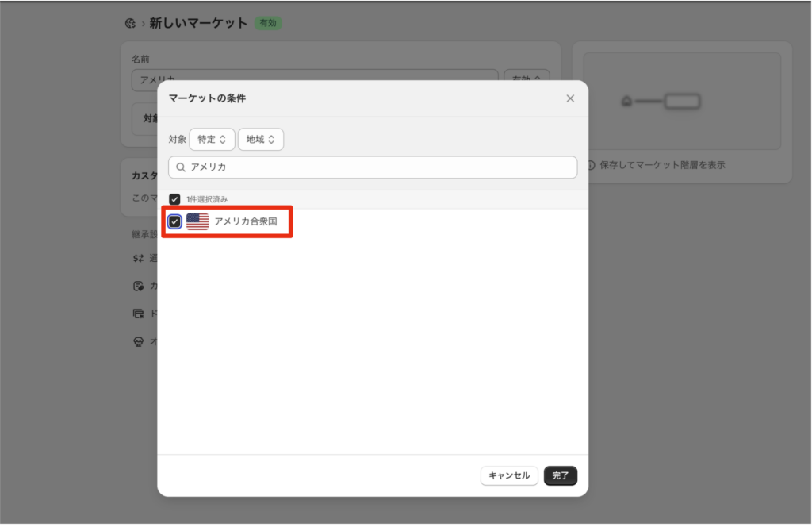Click the catalog icon in inherited settings
The height and width of the screenshot is (527, 812).
[139, 286]
